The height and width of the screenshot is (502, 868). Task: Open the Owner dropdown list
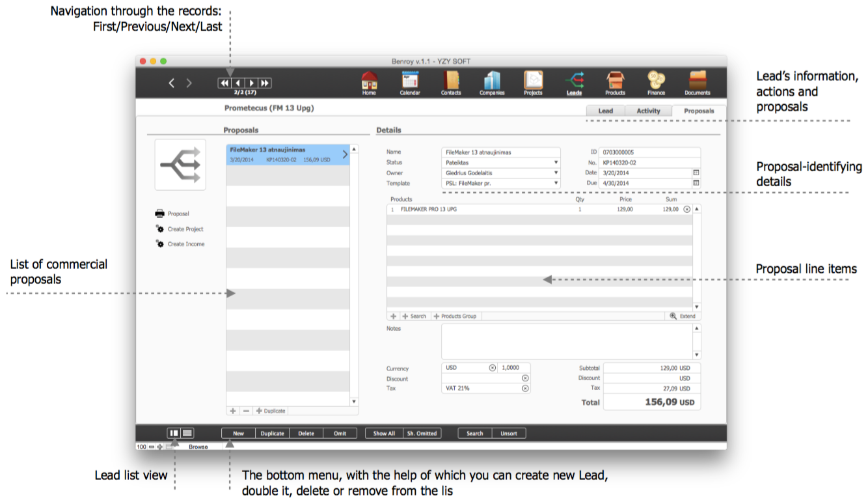click(556, 173)
